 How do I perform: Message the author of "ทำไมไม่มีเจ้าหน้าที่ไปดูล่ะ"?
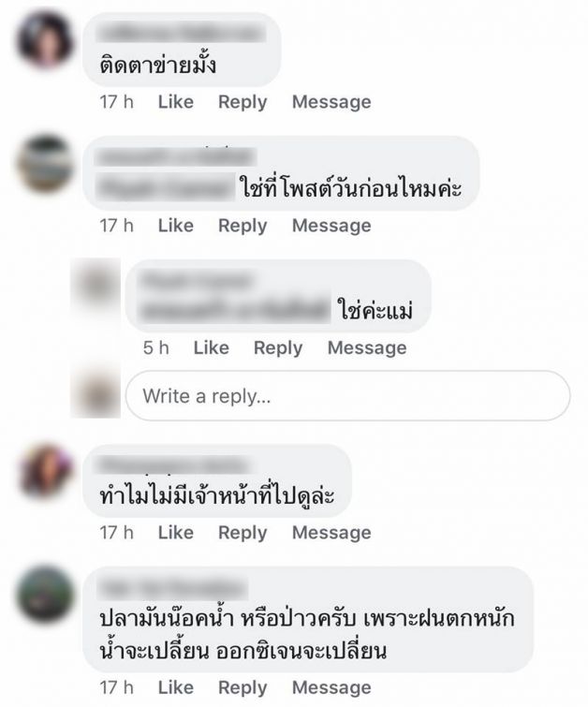click(x=331, y=533)
